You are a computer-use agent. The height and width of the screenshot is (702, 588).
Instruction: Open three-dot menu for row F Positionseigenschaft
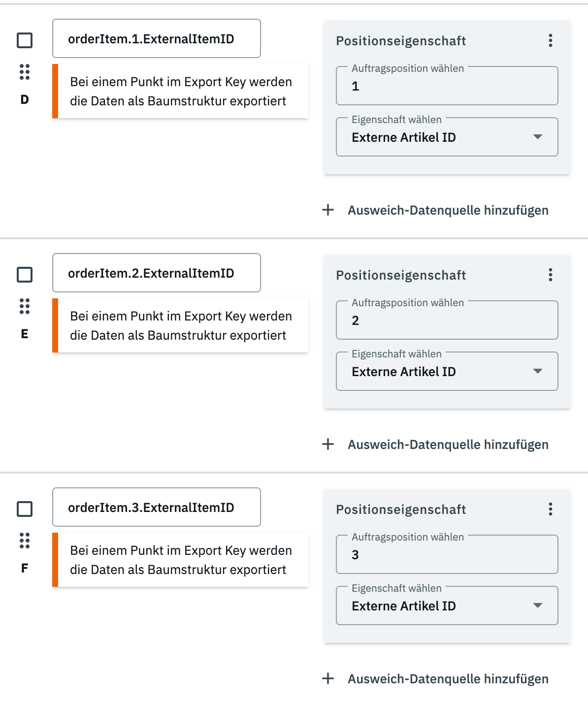click(551, 509)
